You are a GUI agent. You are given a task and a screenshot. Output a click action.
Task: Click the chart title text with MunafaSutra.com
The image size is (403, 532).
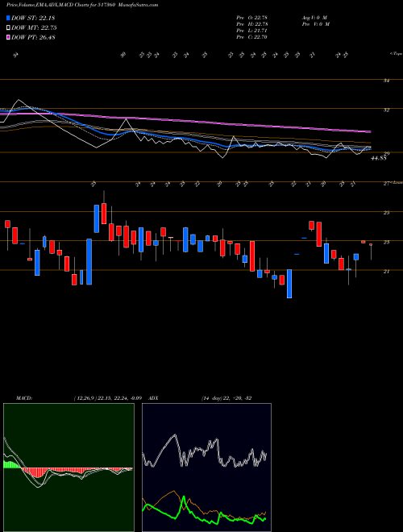[82, 5]
